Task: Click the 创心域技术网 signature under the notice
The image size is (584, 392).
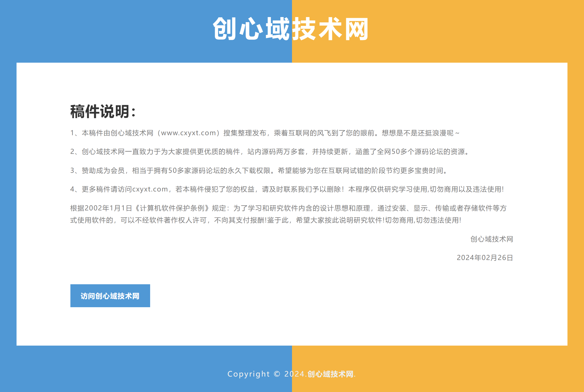Action: [x=492, y=239]
